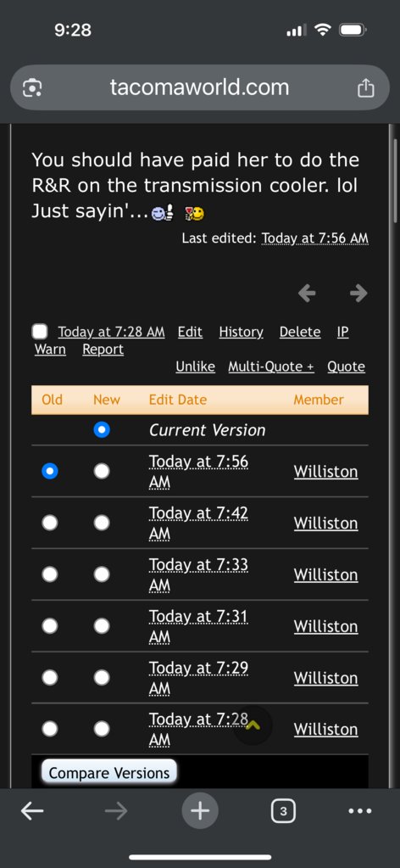Click the Compare Versions button
Image resolution: width=400 pixels, height=868 pixels.
(x=109, y=773)
